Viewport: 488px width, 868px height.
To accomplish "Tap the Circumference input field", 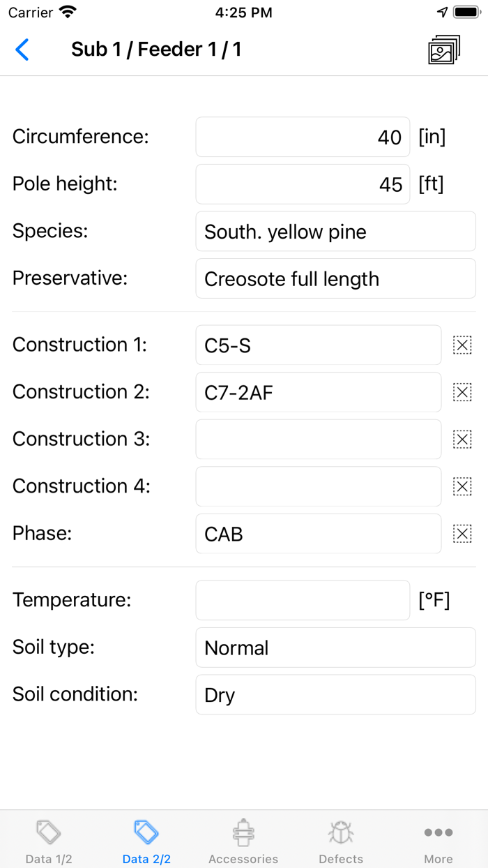I will tap(303, 137).
